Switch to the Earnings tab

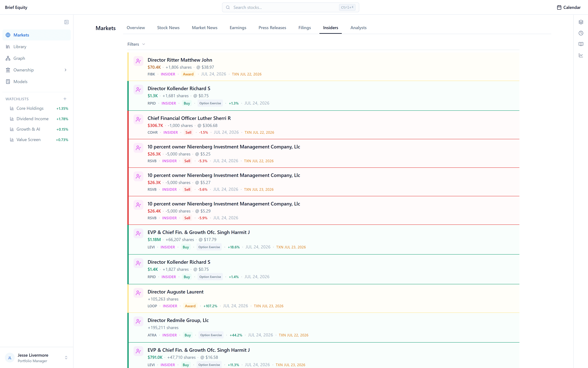click(238, 28)
